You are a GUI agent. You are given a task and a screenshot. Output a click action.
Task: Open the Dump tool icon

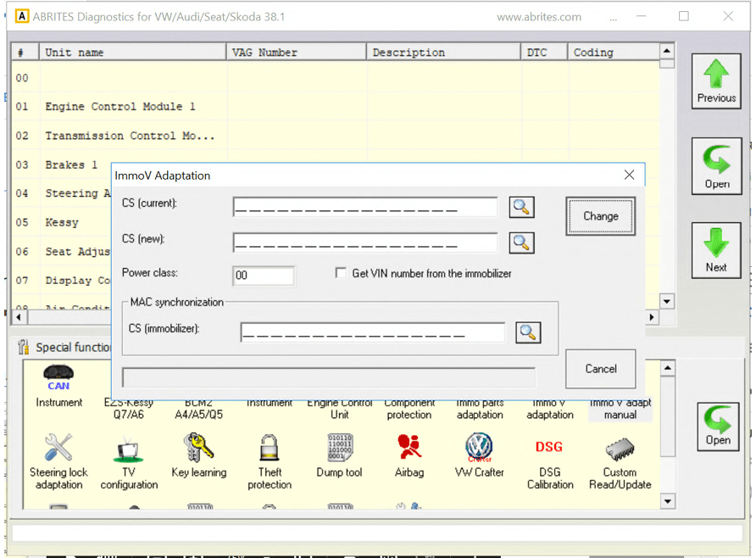click(x=339, y=449)
